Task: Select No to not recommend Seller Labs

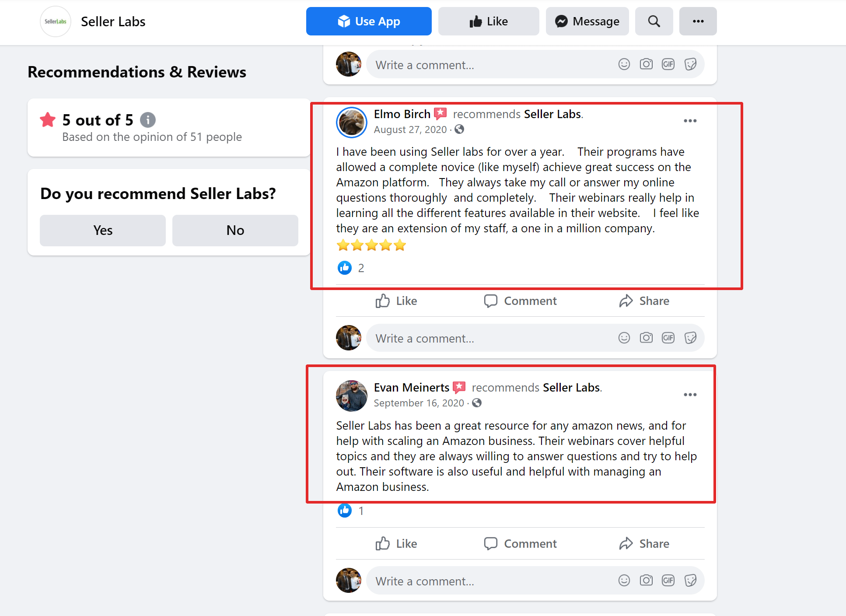Action: pyautogui.click(x=234, y=230)
